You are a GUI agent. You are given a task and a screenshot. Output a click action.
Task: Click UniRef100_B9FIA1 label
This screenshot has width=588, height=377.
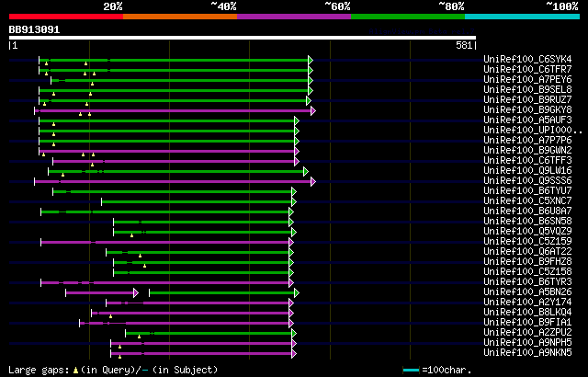coord(527,323)
